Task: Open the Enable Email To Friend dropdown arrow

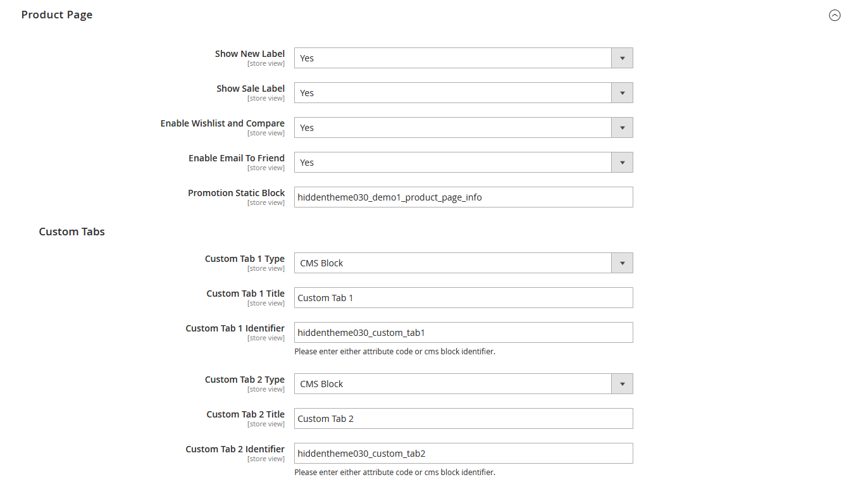Action: [622, 162]
